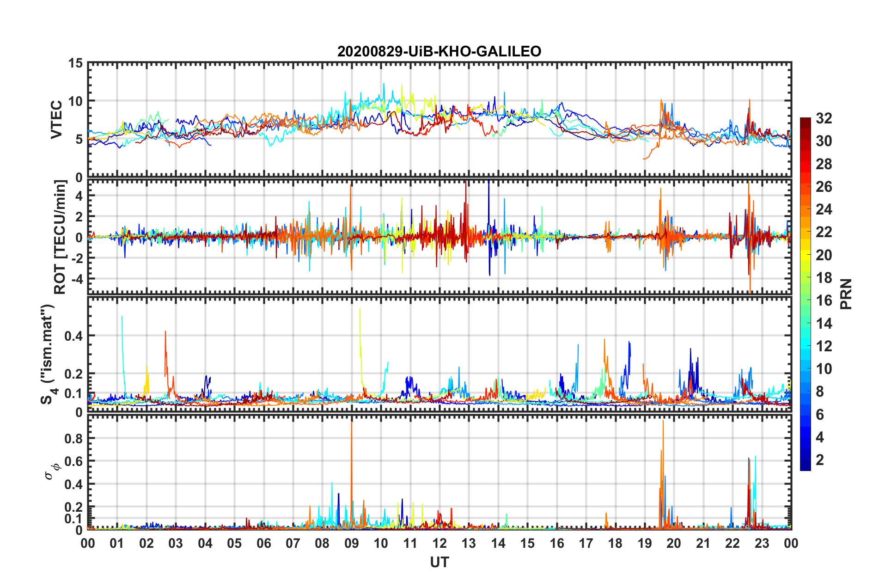Screen dimensions: 879x588
Task: Select colorbar tick label 26
Action: 824,187
